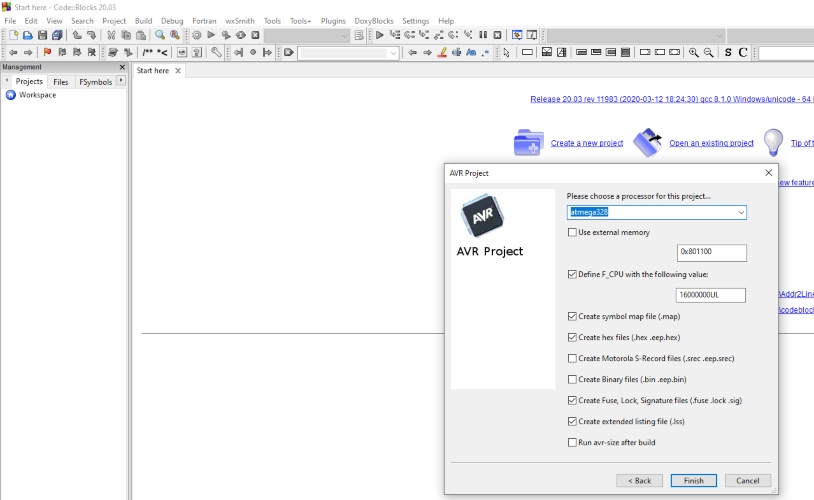Click the DoxyBlocks block comment icon

click(x=147, y=52)
